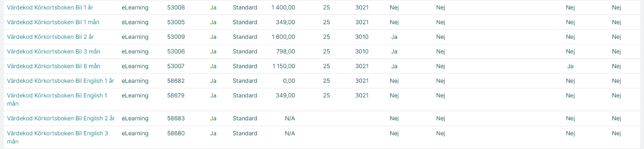644x149 pixels.
Task: Open Värdekod Körkortsboken Bil English 3 mån
Action: 58,137
